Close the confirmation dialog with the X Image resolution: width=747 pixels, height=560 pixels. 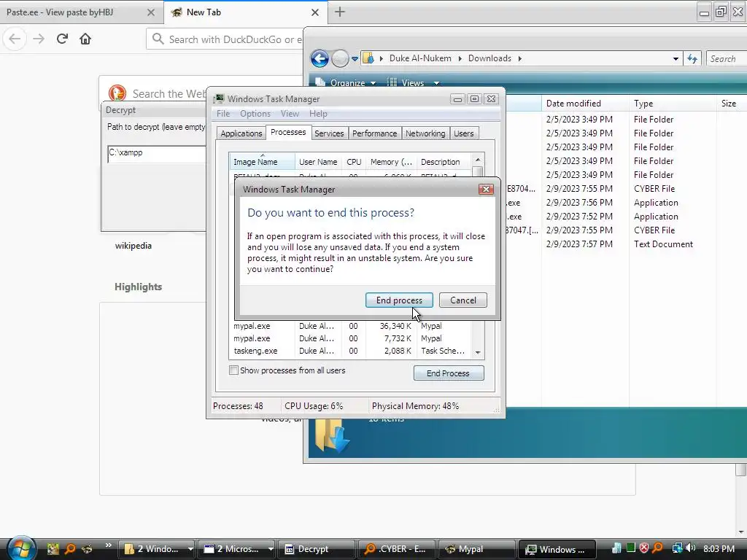tap(486, 189)
